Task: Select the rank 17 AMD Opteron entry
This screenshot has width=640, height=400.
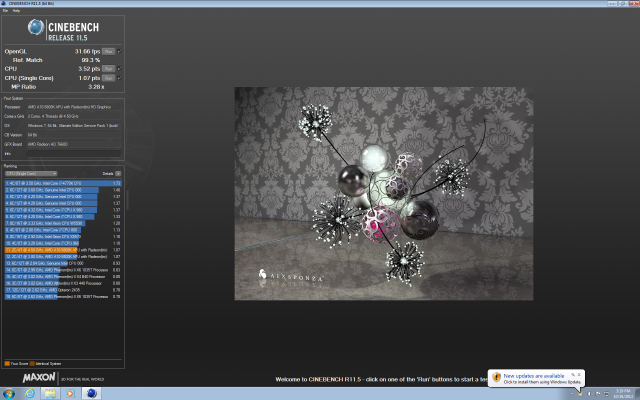Action: point(63,290)
